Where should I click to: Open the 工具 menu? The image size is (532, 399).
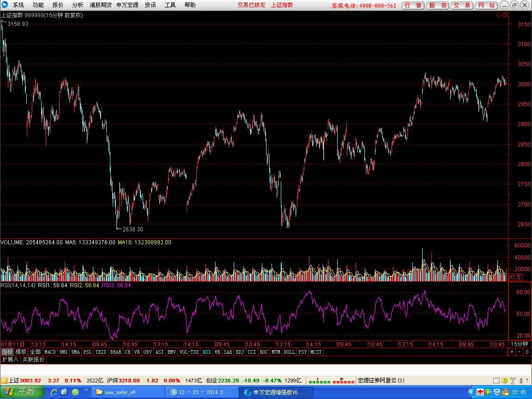tap(170, 5)
